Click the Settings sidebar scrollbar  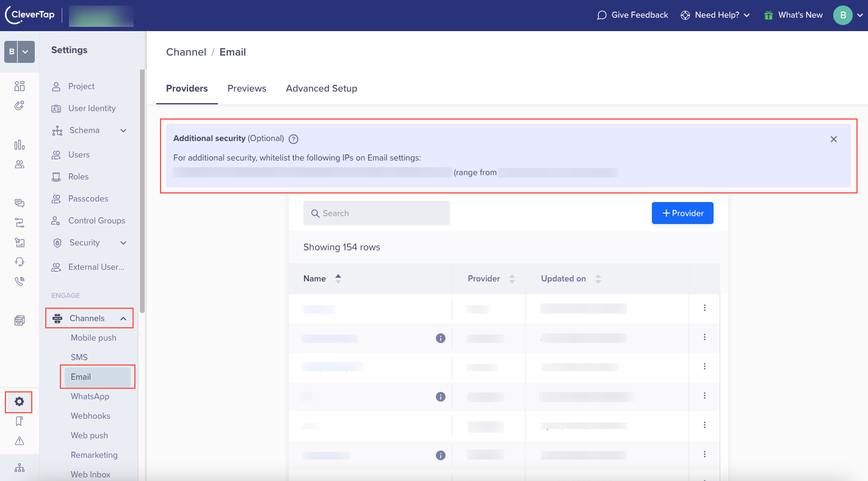(142, 190)
